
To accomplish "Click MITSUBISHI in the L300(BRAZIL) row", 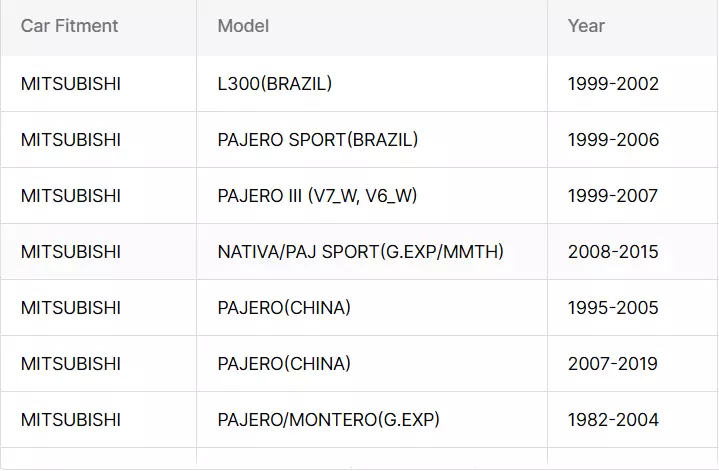I will 71,84.
